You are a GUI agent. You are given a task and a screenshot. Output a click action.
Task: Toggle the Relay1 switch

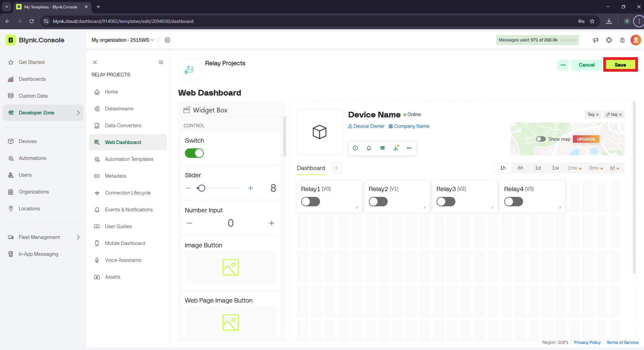pyautogui.click(x=310, y=202)
